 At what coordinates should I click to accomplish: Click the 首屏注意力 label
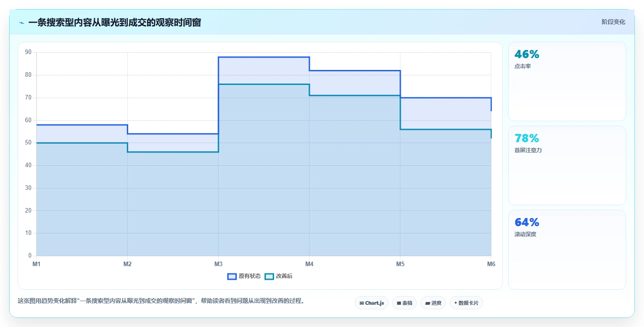(x=528, y=150)
